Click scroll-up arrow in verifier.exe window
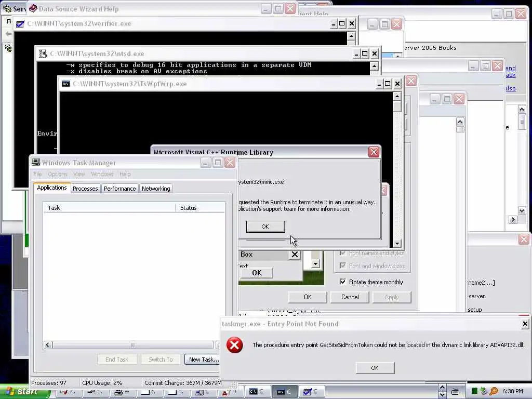This screenshot has width=532, height=399. coord(351,36)
